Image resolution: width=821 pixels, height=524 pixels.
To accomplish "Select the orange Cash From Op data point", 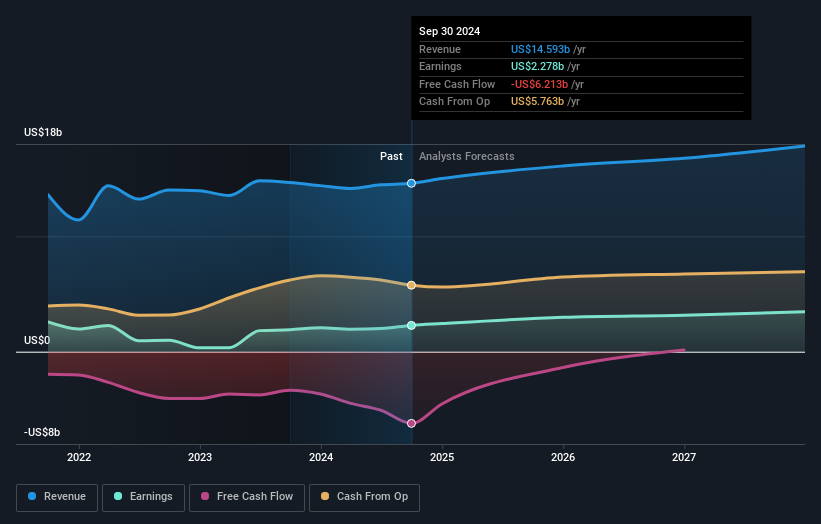I will pyautogui.click(x=412, y=285).
